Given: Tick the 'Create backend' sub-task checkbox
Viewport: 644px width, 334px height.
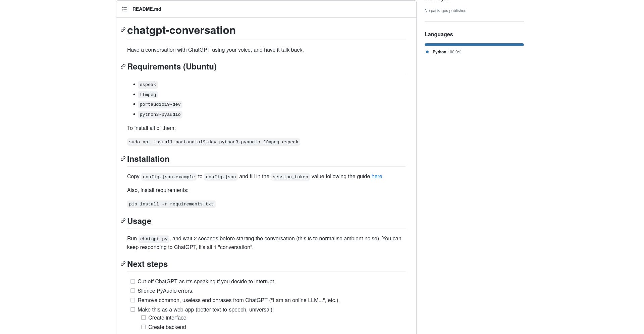Looking at the screenshot, I should click(144, 327).
